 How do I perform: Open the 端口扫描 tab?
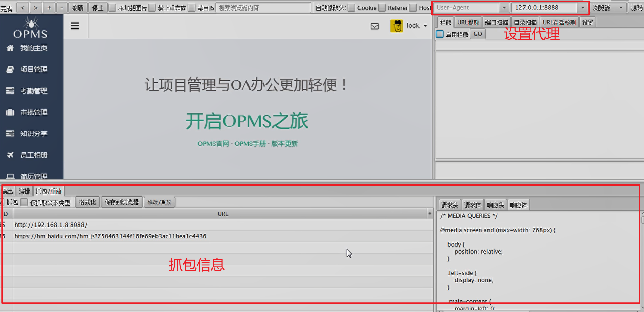click(x=496, y=22)
